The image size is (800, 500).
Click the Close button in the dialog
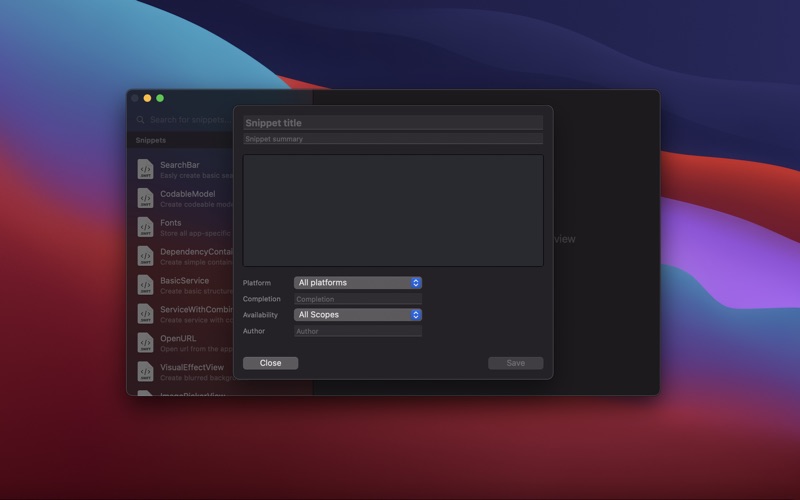coord(270,363)
